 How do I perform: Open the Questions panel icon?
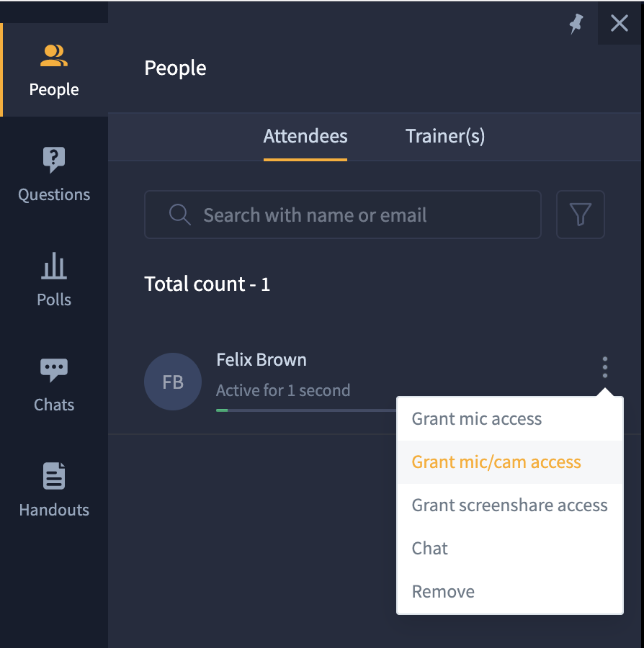coord(54,160)
